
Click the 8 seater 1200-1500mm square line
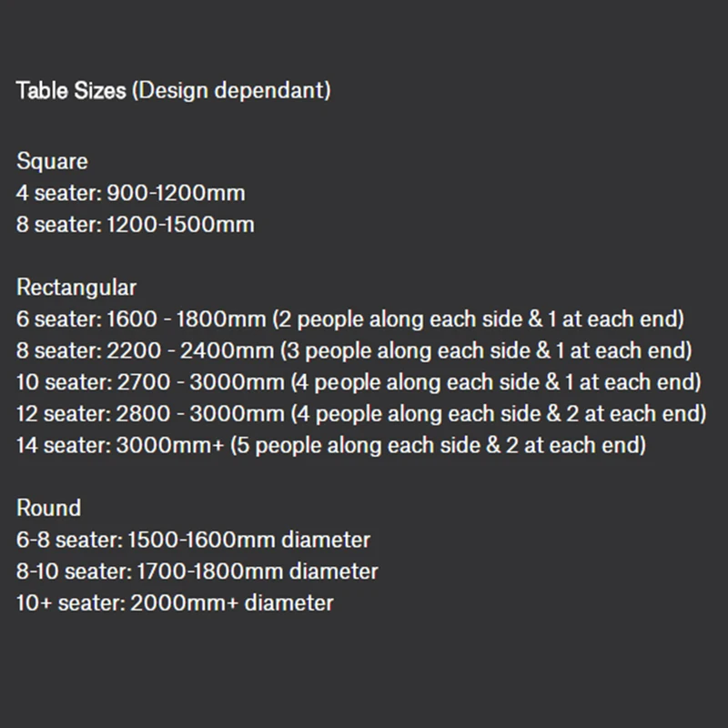135,224
